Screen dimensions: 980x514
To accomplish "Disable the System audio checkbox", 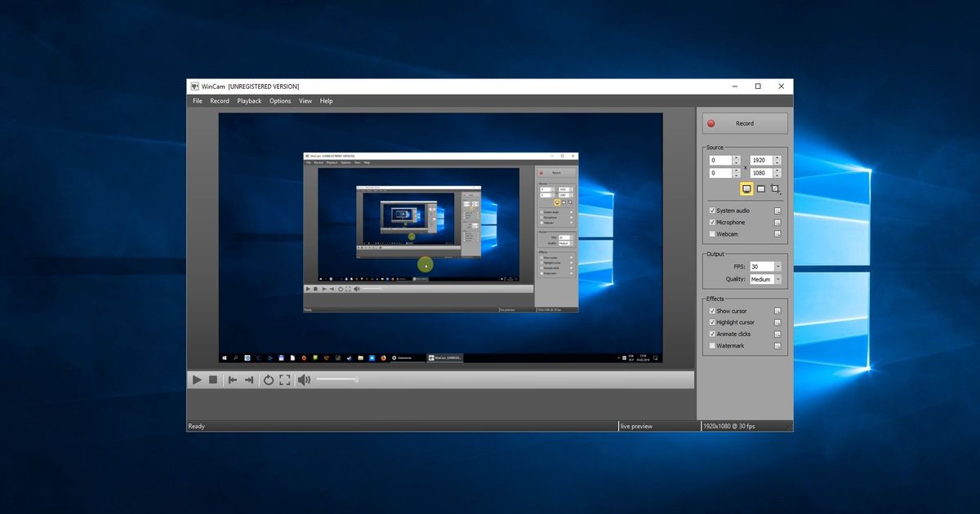I will pos(712,210).
